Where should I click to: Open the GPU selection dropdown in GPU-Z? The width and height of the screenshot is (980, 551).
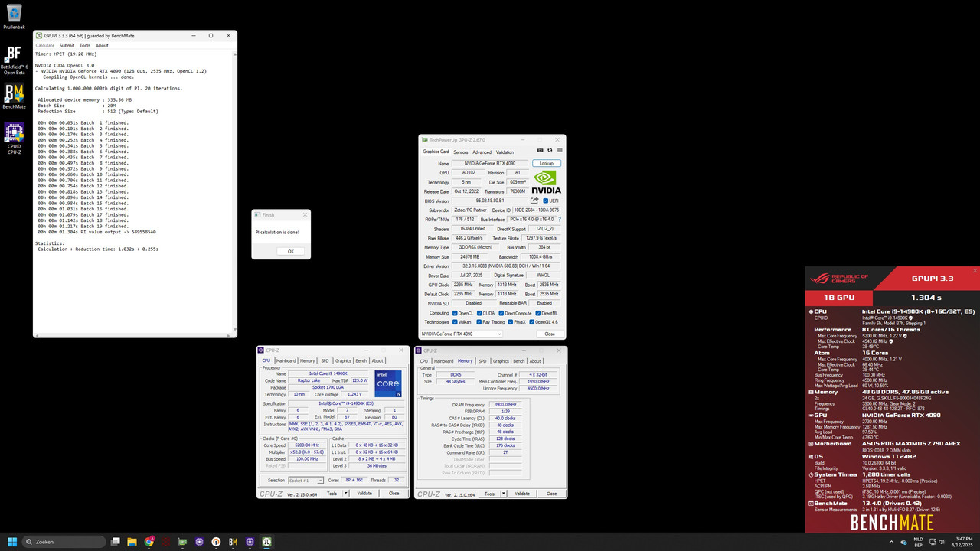[462, 334]
